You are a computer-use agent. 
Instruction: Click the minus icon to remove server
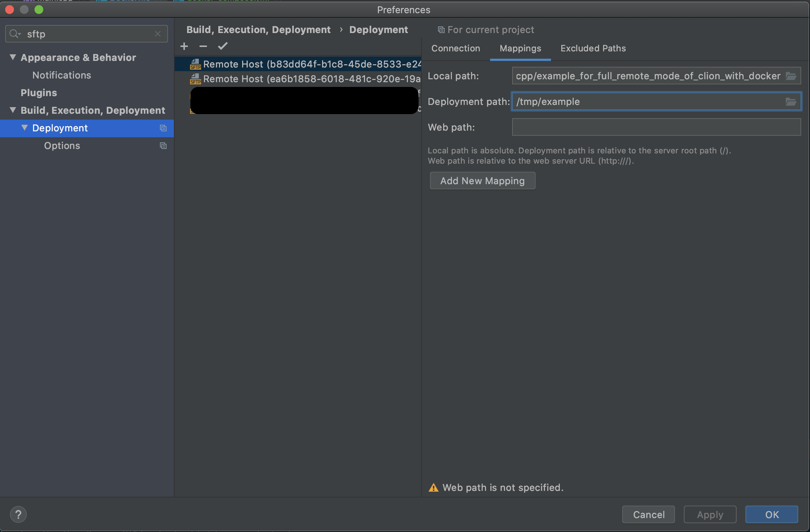tap(203, 46)
